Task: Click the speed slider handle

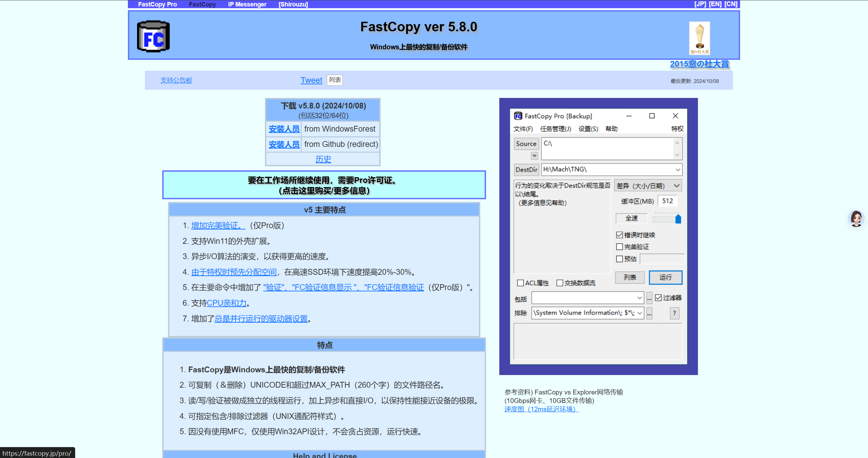Action: 678,219
